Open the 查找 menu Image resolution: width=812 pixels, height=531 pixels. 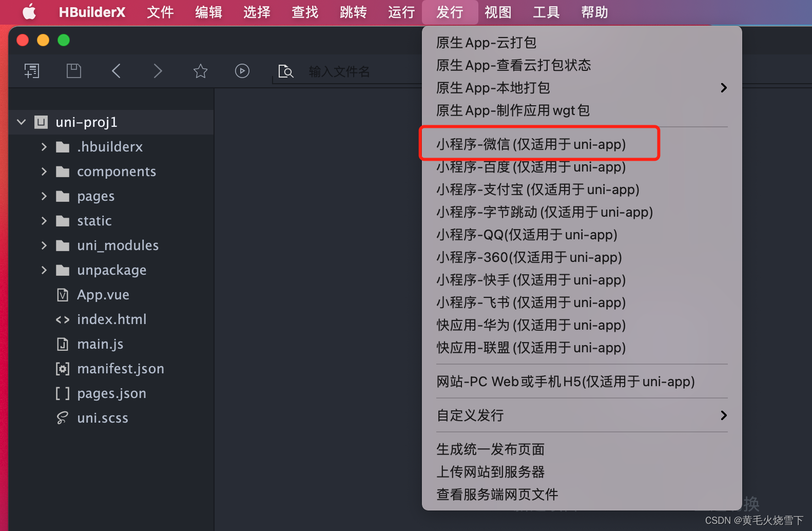click(305, 12)
